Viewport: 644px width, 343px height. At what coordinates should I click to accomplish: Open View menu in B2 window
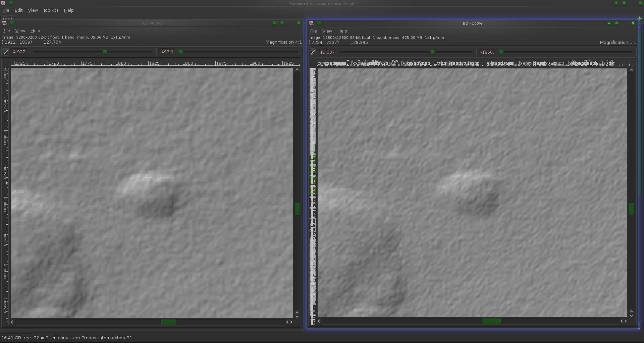327,31
